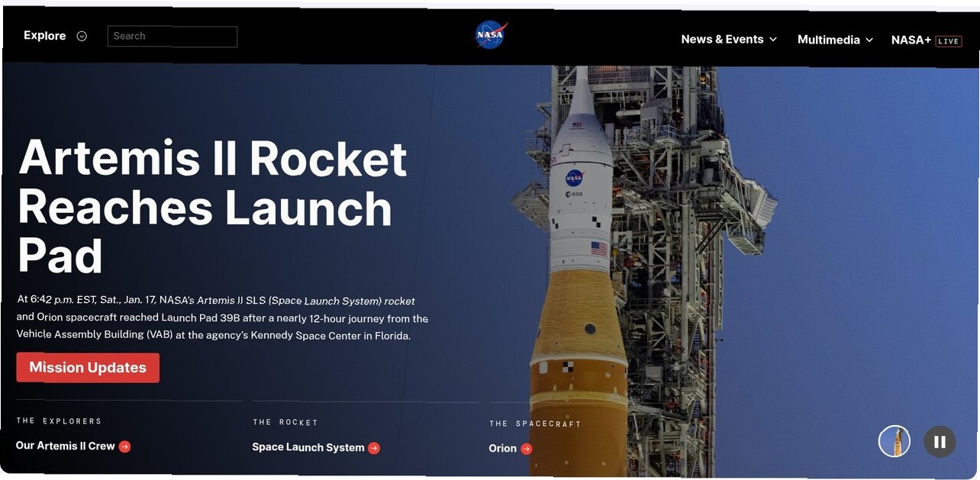Click the circled chevron next to Explore
Screen dimensions: 980x480
click(82, 36)
